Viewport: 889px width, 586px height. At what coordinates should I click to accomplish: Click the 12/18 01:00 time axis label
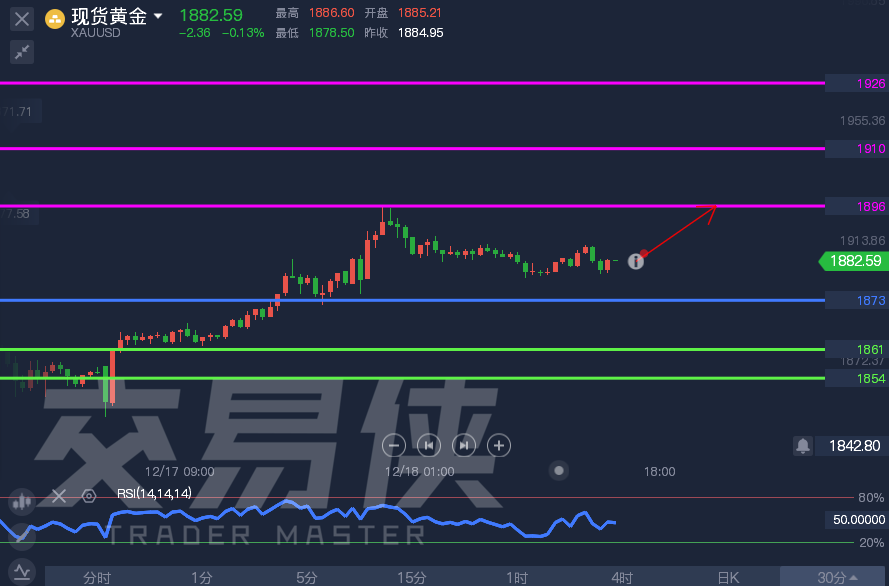click(420, 472)
